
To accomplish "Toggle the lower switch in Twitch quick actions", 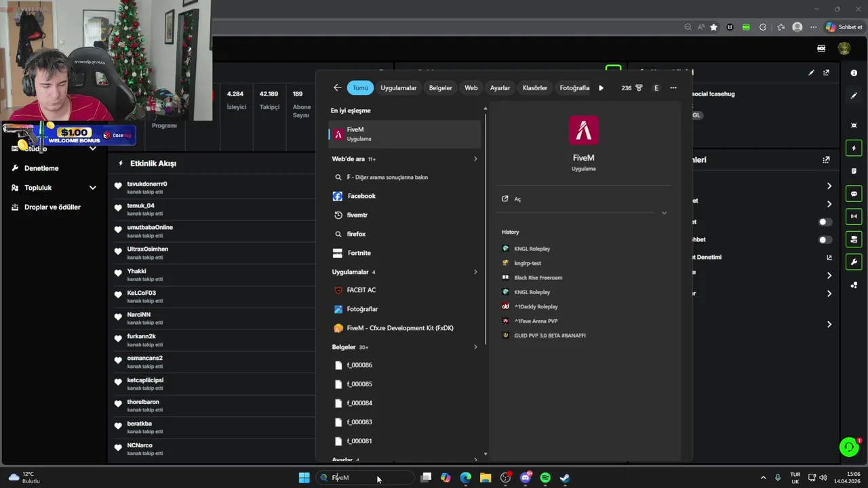I will click(x=825, y=239).
